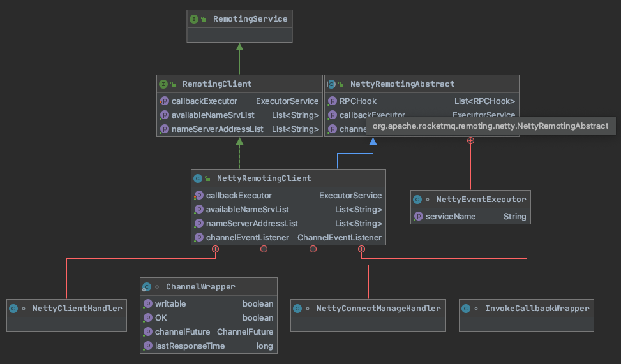
Task: Select the NettyRemotingClient node title
Action: pyautogui.click(x=264, y=178)
